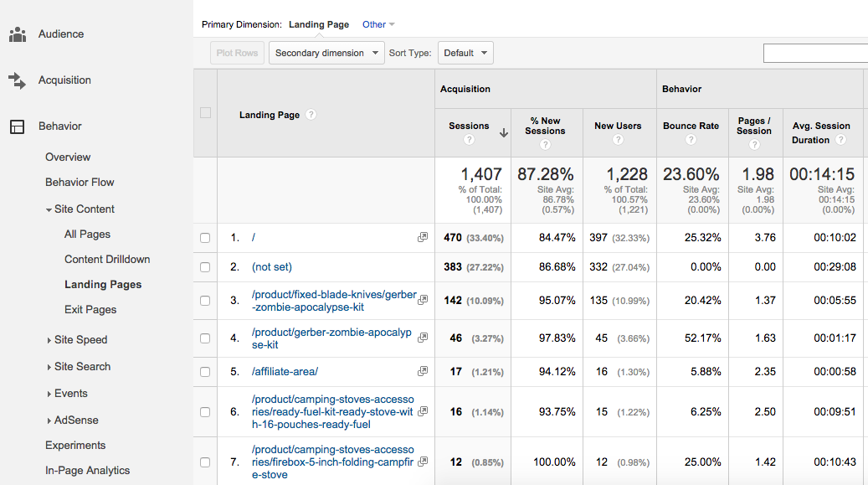Click help icon next to Landing Page header
Image resolution: width=868 pixels, height=485 pixels.
[x=311, y=115]
